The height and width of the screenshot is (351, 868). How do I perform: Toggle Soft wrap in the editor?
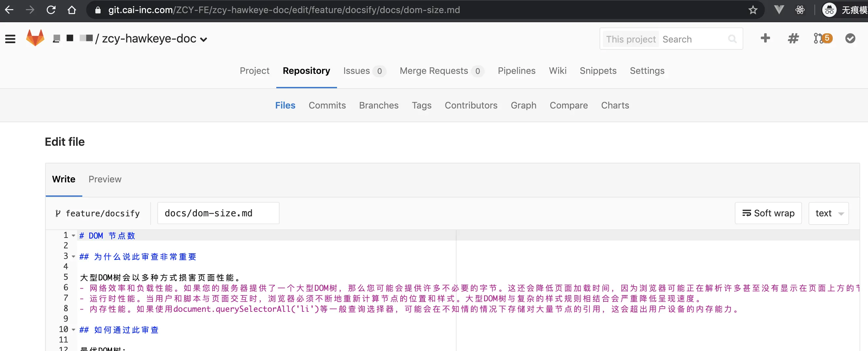(768, 213)
